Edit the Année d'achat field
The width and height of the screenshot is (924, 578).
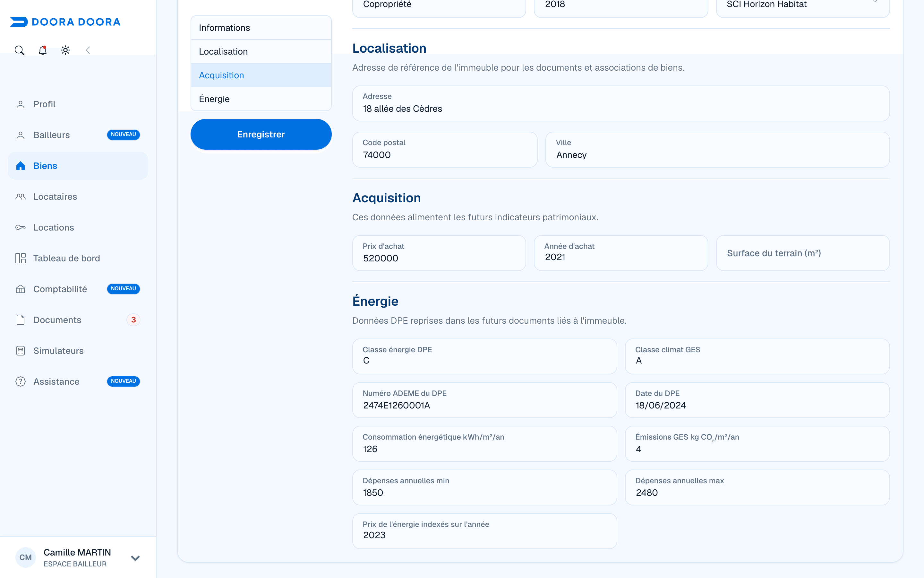coord(621,253)
